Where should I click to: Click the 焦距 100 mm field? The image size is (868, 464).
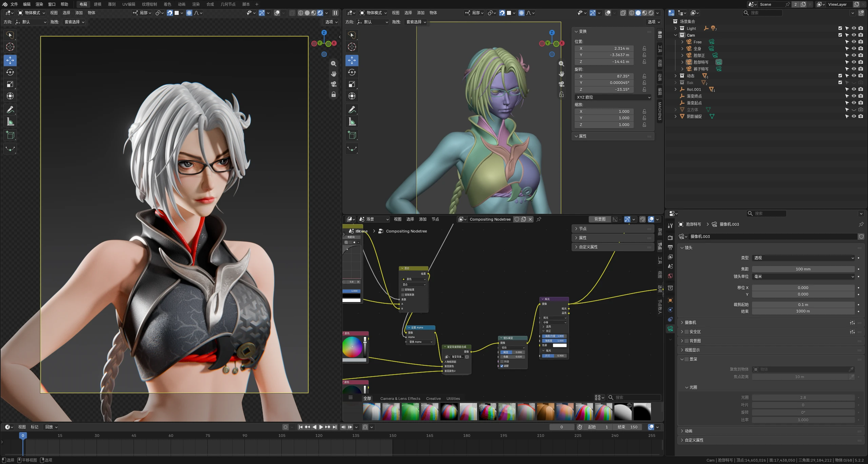pos(803,269)
